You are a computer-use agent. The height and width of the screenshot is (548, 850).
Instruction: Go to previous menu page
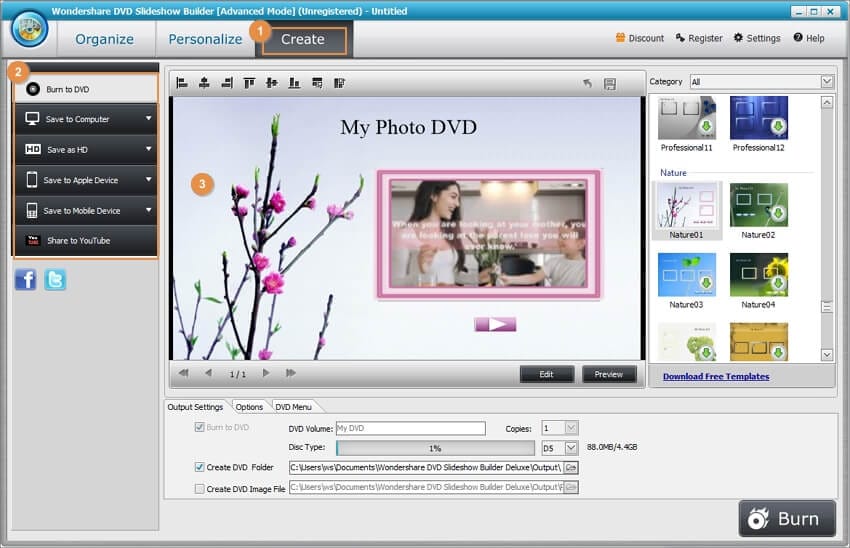208,373
